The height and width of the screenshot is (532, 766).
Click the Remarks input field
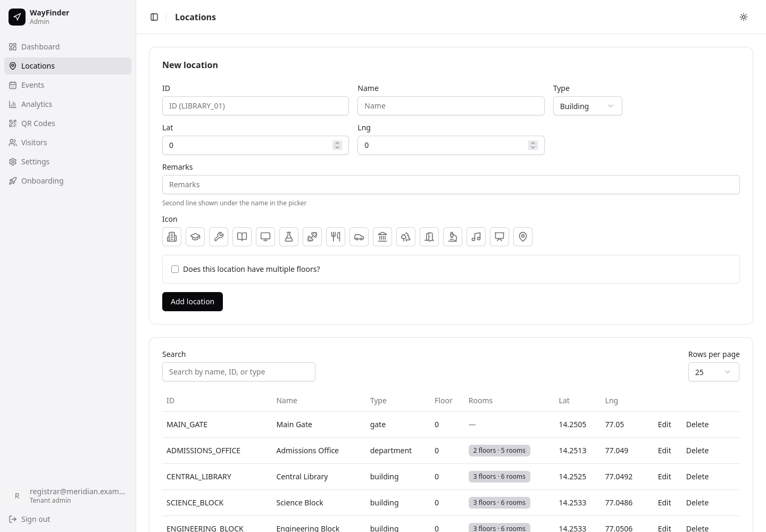tap(451, 185)
